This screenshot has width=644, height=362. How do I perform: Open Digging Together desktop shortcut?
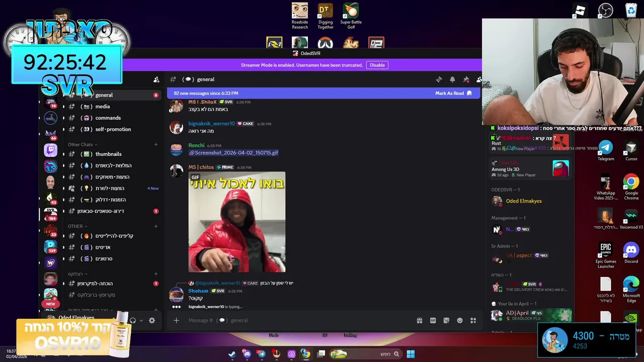(x=325, y=16)
